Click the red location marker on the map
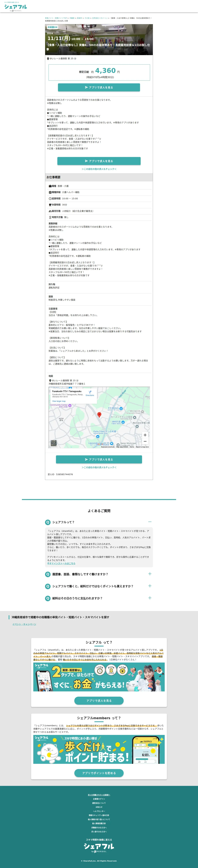The image size is (198, 868). [99, 415]
